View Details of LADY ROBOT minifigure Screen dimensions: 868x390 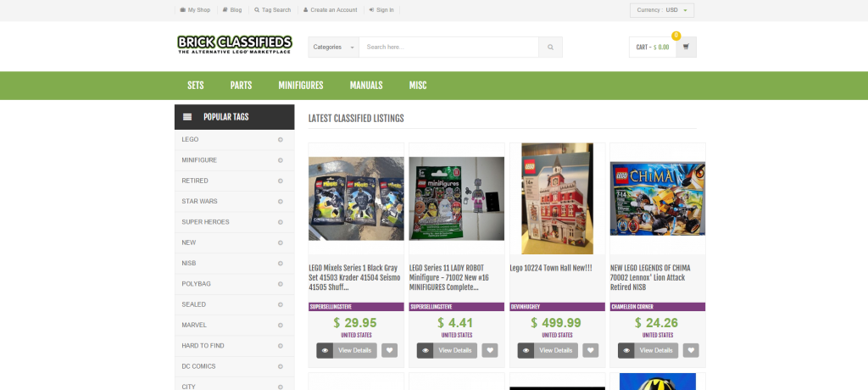(x=455, y=350)
